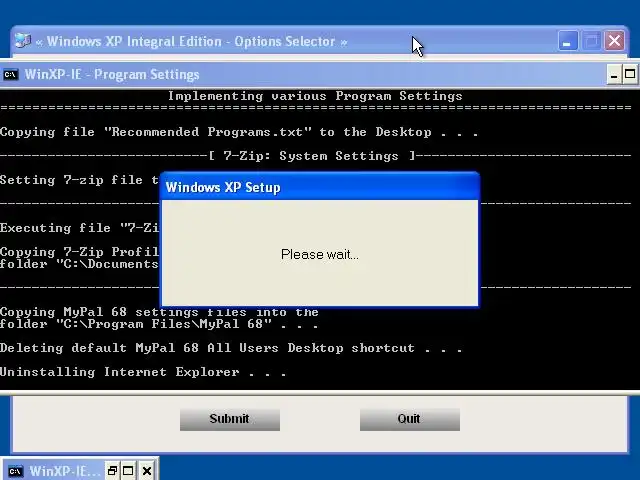Click the "Copying 7-Zip Profil" console line
Image resolution: width=640 pixels, height=480 pixels.
[80, 251]
